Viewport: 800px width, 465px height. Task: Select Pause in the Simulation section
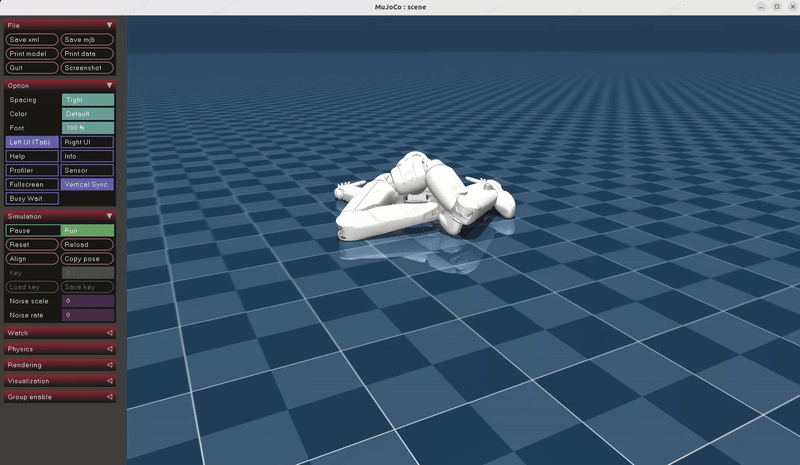tap(32, 231)
